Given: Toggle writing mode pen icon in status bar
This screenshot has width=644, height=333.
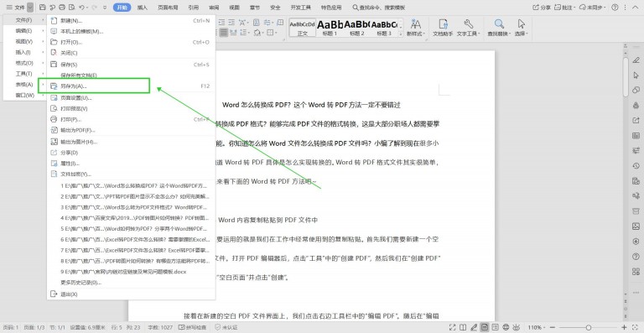Looking at the screenshot, I should click(x=474, y=327).
